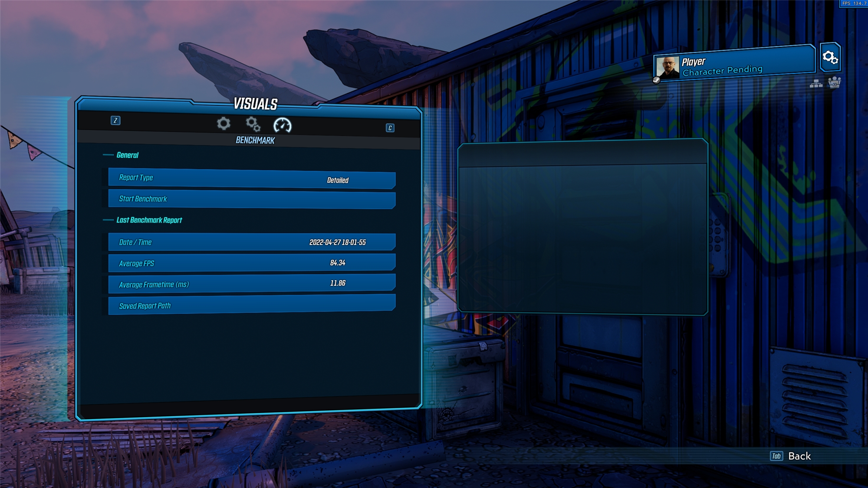Image resolution: width=868 pixels, height=488 pixels.
Task: Expand the Last Benchmark Report section
Action: 150,220
